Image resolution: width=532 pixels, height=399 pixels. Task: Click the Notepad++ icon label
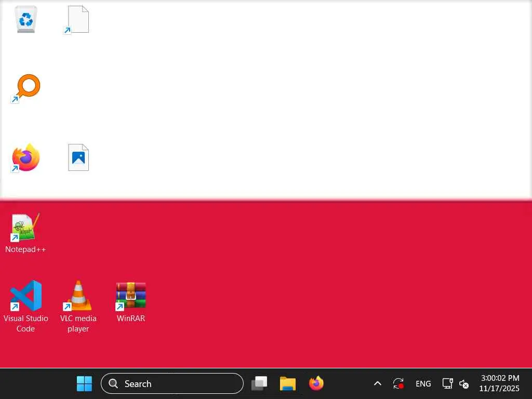(x=25, y=249)
